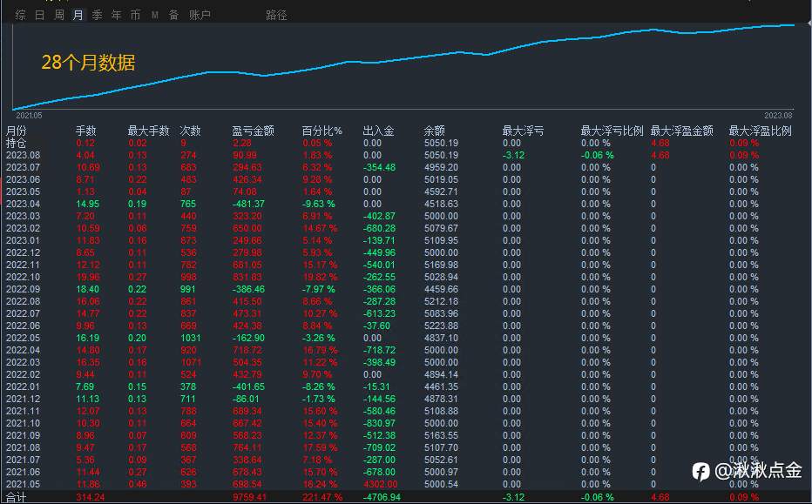Viewport: 812px width, 504px height.
Task: Click the -386.46 loss amount cell
Action: click(x=248, y=289)
